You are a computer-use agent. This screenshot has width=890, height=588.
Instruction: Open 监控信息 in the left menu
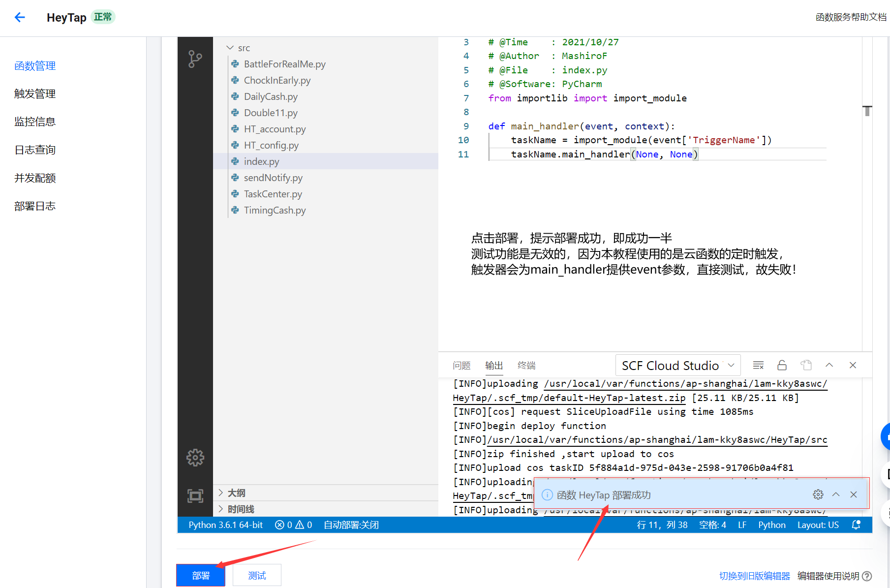pyautogui.click(x=35, y=122)
